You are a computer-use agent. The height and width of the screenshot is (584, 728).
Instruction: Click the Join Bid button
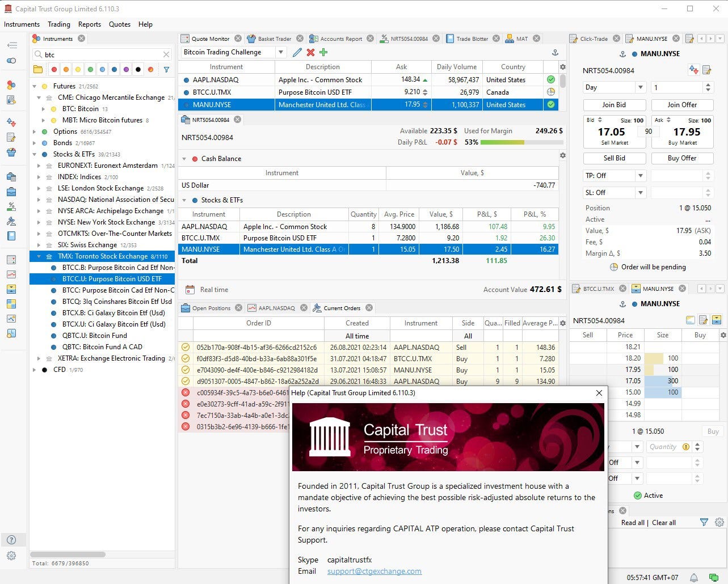click(614, 105)
